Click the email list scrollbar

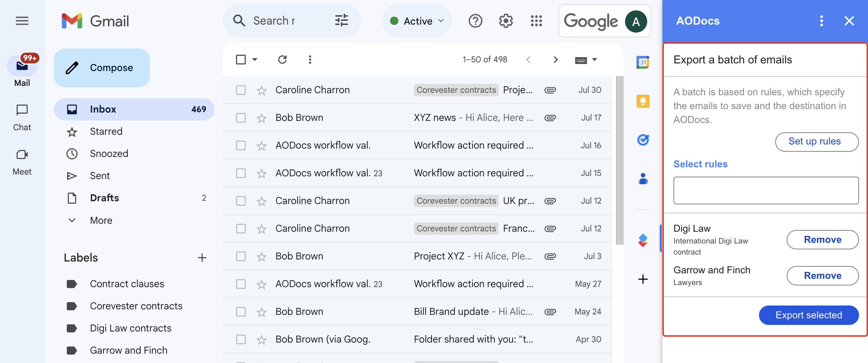620,160
